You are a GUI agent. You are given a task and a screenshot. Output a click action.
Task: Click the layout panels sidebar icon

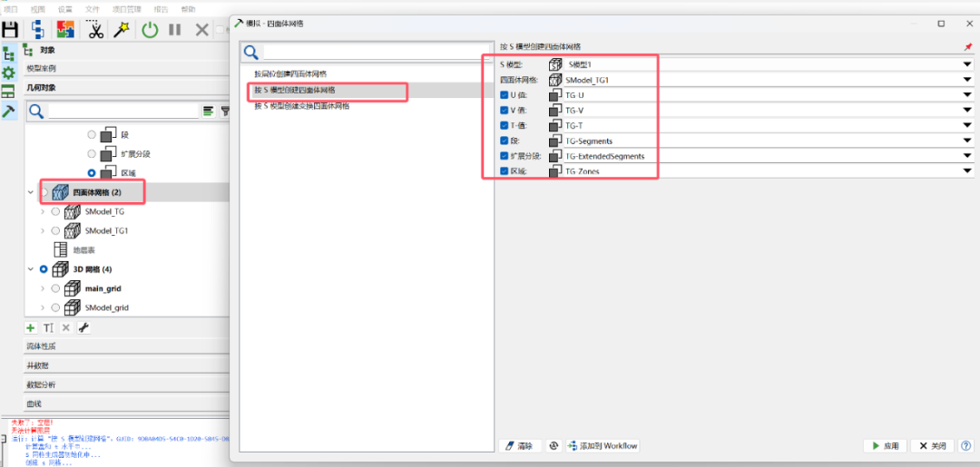tap(9, 92)
